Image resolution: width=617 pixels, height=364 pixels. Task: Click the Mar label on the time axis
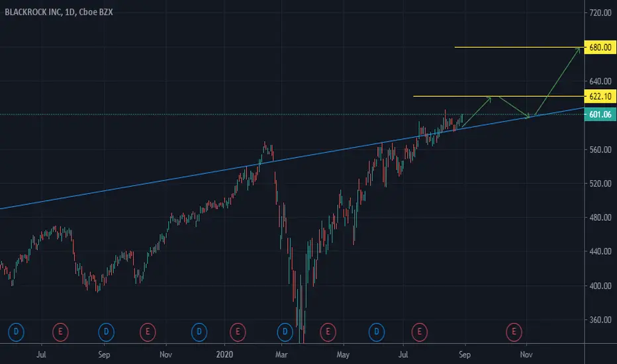point(281,355)
